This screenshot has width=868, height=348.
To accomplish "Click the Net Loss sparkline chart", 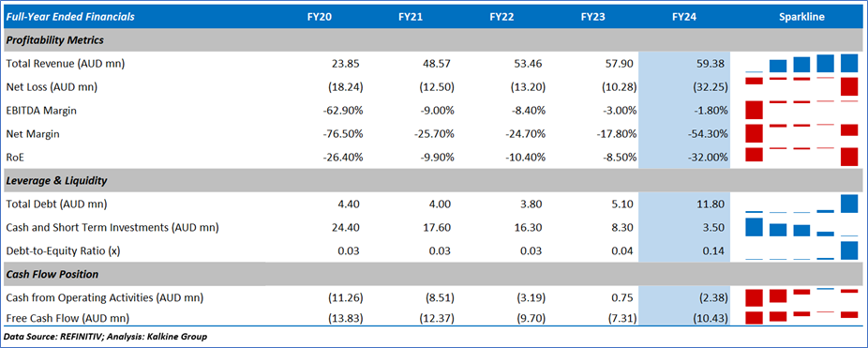I will point(801,87).
